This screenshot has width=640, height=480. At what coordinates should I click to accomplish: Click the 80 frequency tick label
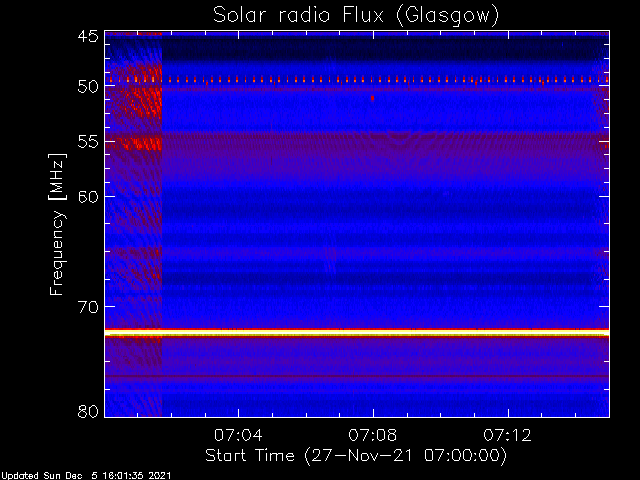click(x=88, y=411)
